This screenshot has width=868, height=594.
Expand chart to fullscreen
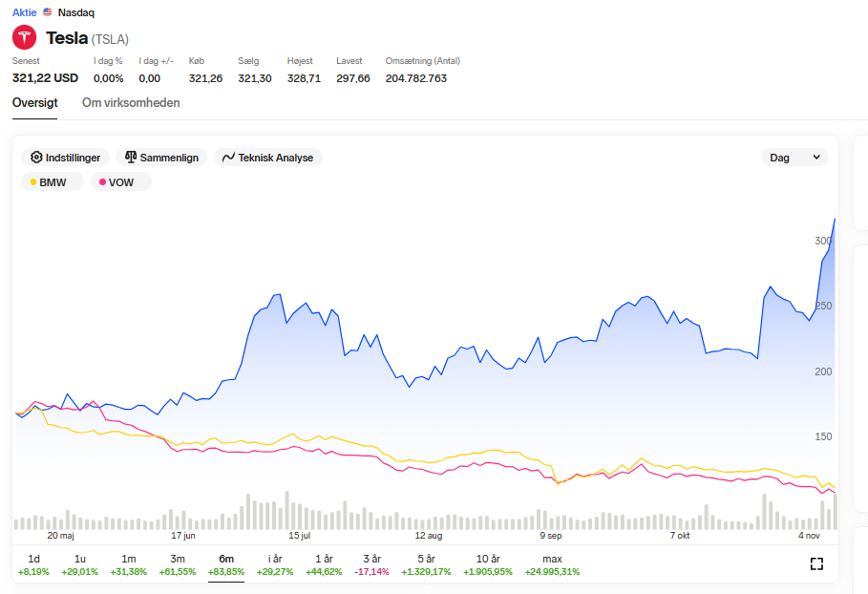[816, 563]
